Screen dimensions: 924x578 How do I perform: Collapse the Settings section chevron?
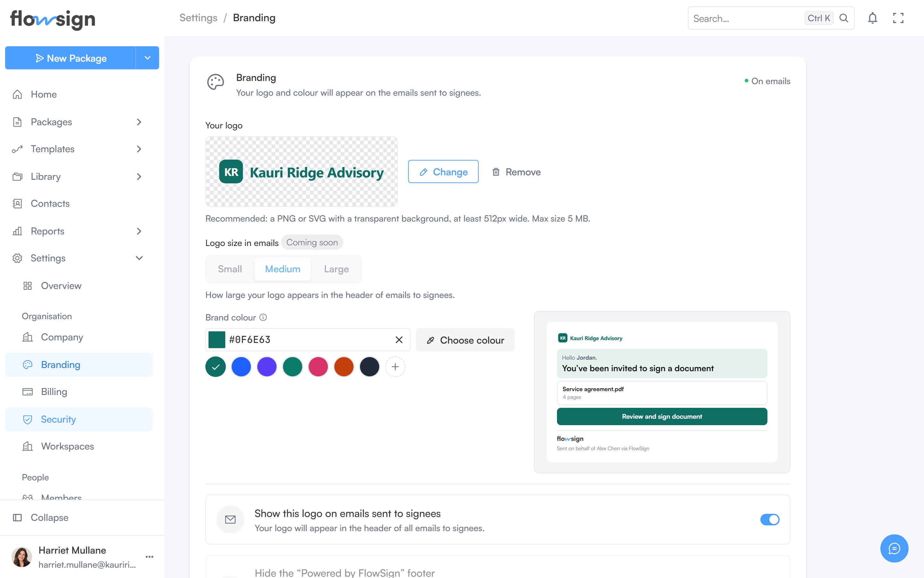click(x=139, y=258)
